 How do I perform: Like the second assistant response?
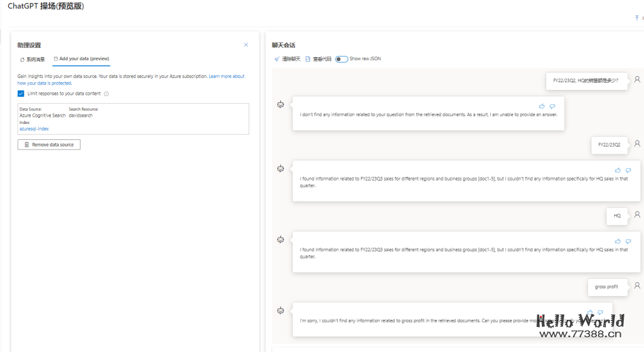point(618,170)
